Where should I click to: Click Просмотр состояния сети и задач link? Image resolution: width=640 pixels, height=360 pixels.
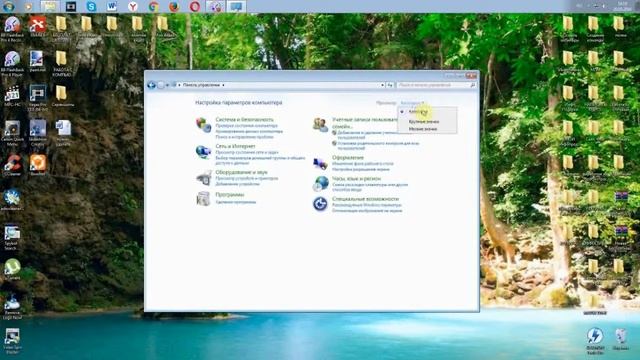pos(247,152)
